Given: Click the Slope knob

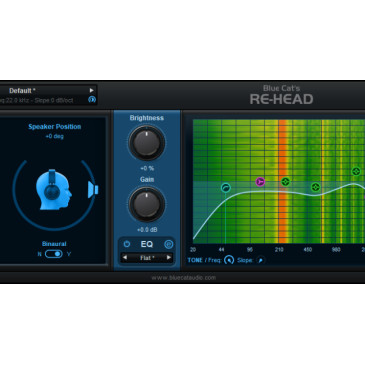Looking at the screenshot, I should (261, 260).
